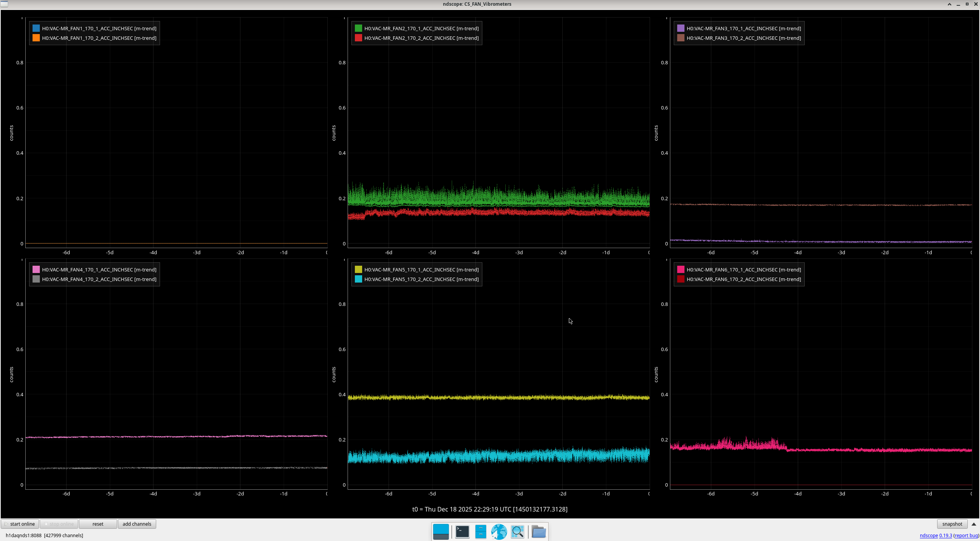Viewport: 980px width, 541px height.
Task: Open the application finder magnifier icon
Action: tap(518, 531)
